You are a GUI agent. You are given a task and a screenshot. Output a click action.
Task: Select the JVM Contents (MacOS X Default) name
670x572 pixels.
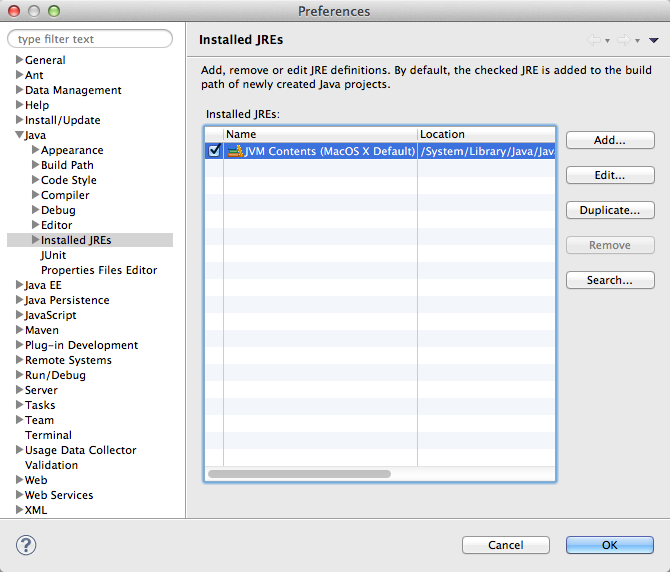tap(330, 151)
